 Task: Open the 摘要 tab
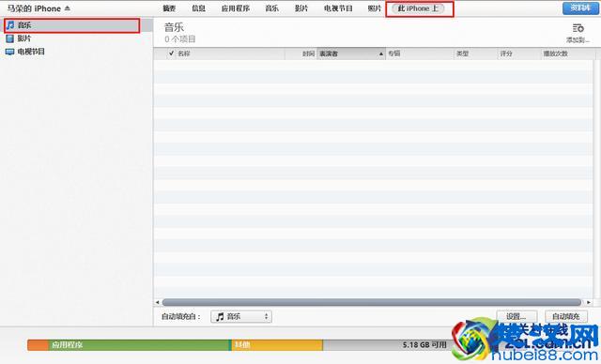coord(169,8)
